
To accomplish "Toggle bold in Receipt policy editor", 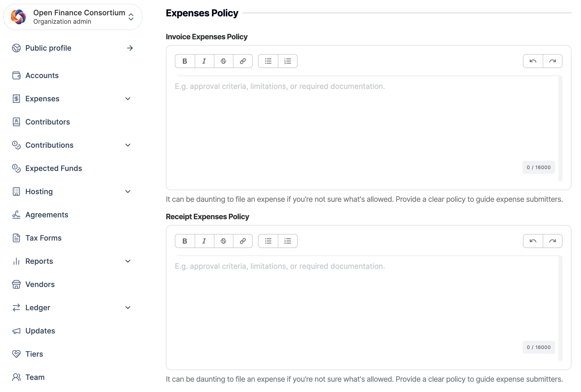I will [x=185, y=241].
